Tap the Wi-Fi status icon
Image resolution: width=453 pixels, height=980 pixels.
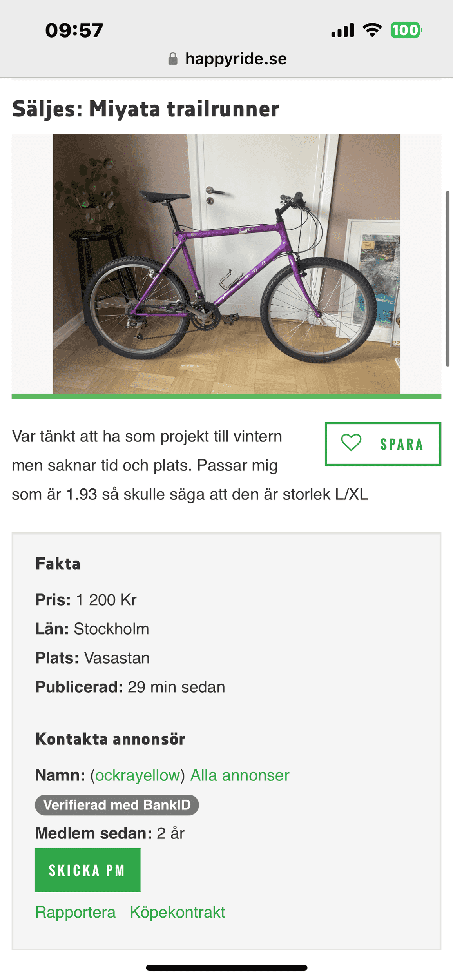point(372,30)
